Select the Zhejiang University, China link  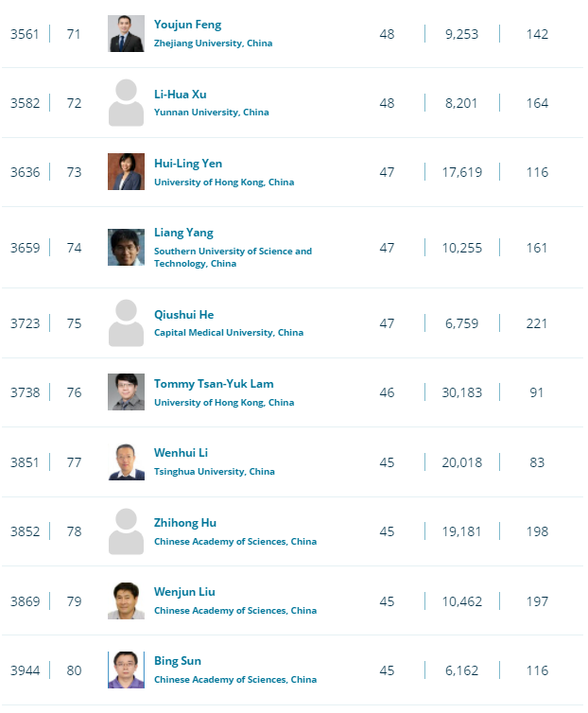[213, 43]
